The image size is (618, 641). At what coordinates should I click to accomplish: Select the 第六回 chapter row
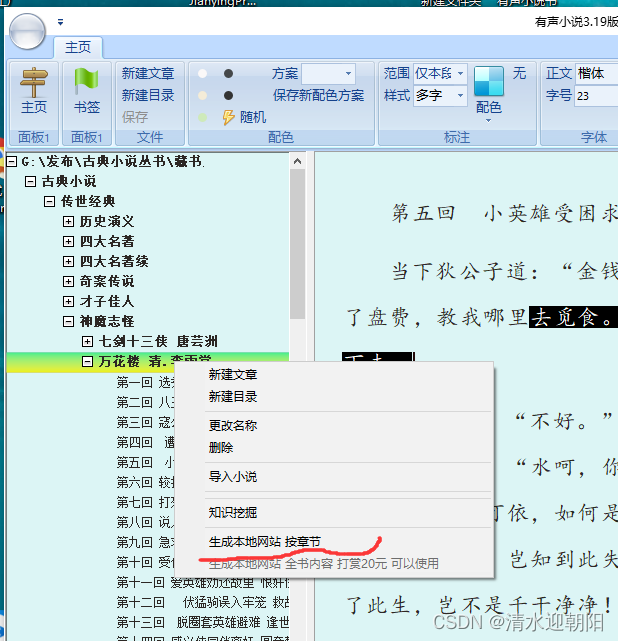click(x=145, y=482)
